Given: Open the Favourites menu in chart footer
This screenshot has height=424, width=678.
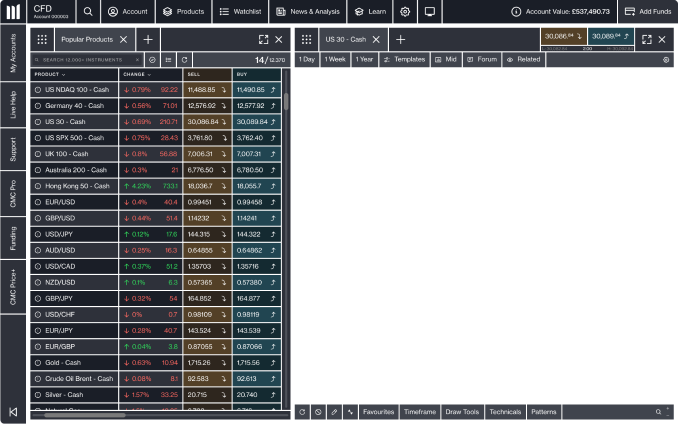Looking at the screenshot, I should (x=378, y=412).
